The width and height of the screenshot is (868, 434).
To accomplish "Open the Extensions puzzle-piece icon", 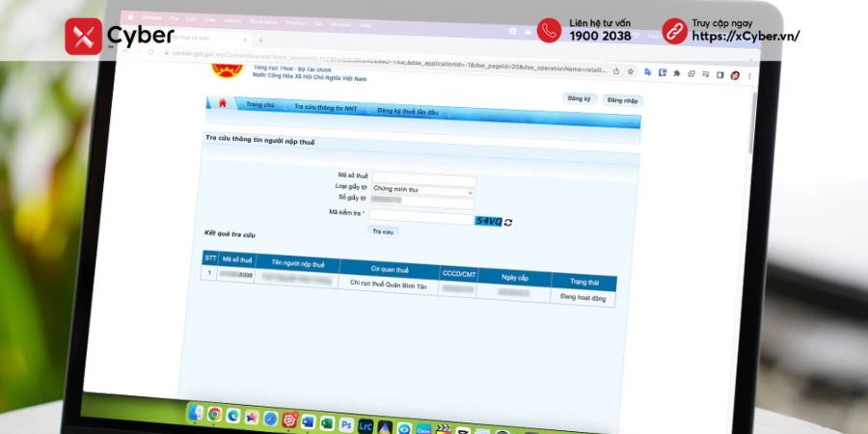I will pyautogui.click(x=676, y=73).
